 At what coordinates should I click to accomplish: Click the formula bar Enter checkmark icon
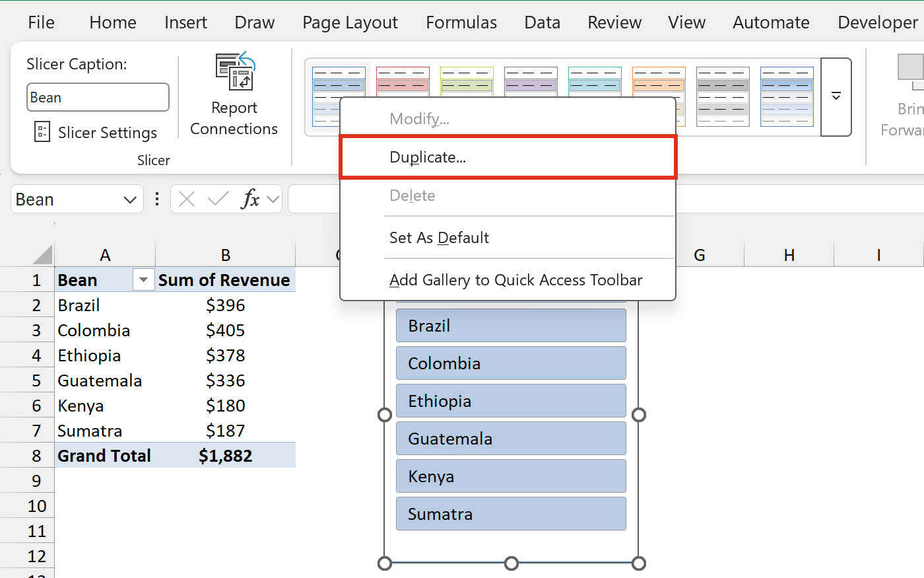(x=218, y=199)
